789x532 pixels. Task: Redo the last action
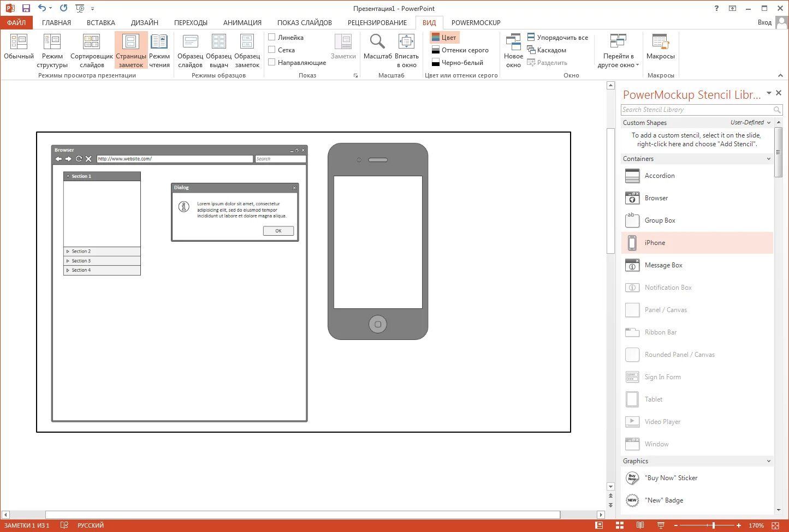click(x=63, y=8)
